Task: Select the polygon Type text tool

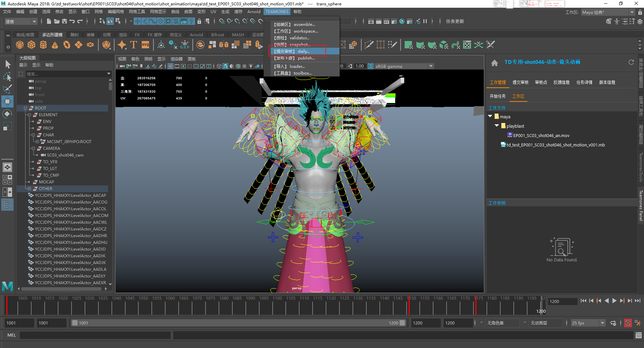Action: coord(133,45)
